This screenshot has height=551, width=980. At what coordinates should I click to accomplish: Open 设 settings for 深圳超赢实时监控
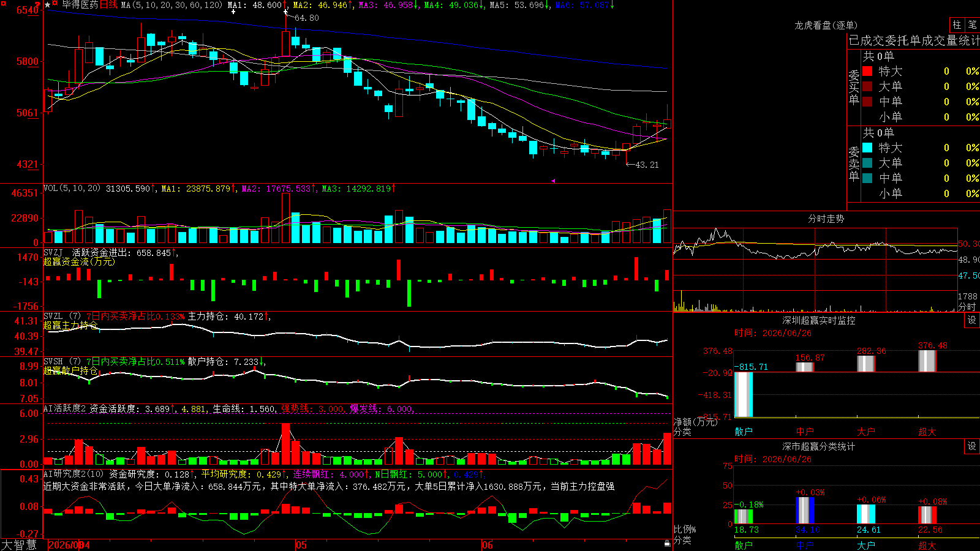pos(972,320)
